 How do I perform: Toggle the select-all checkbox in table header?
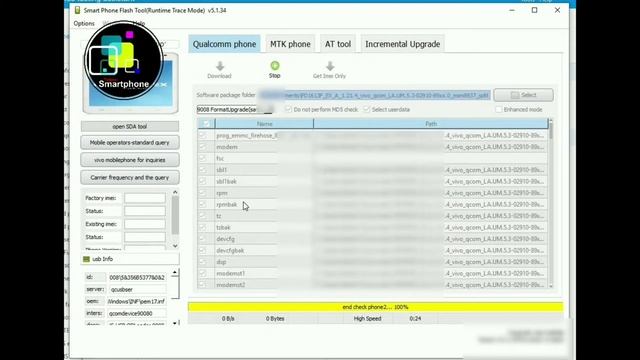click(x=206, y=124)
